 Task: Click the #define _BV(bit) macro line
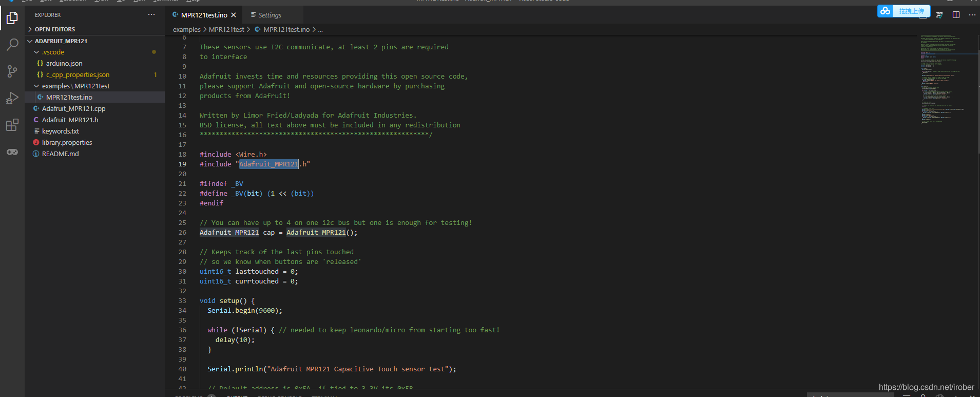[257, 194]
